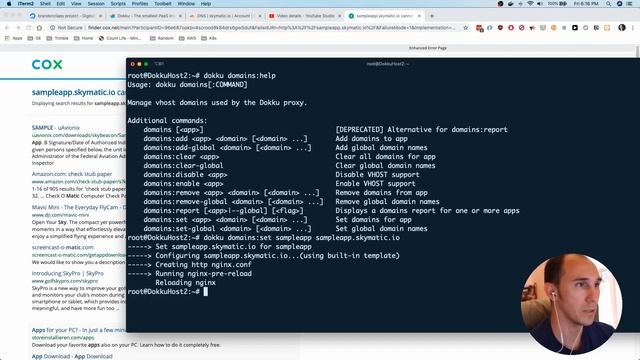Switch to the DigitalOcean project browser tab
The height and width of the screenshot is (360, 640).
(66, 16)
